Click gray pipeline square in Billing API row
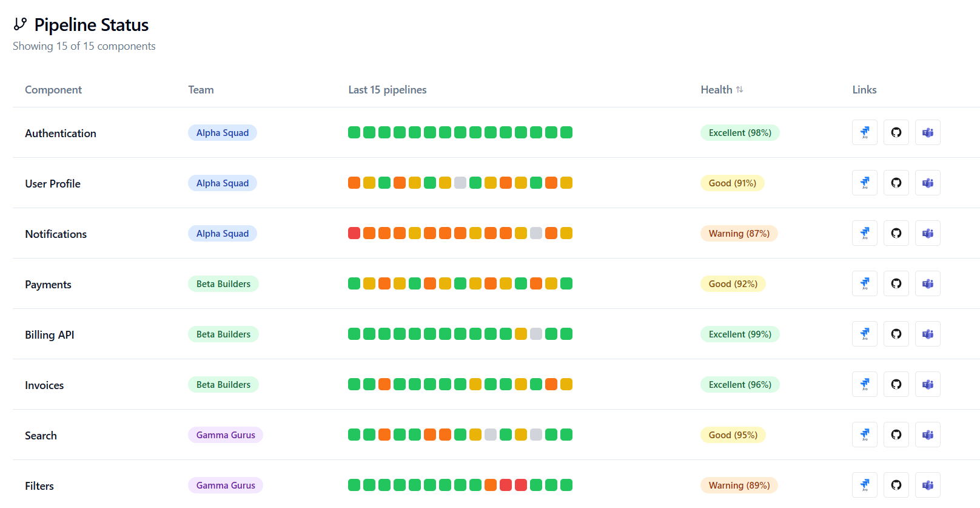Image resolution: width=980 pixels, height=508 pixels. click(x=536, y=334)
